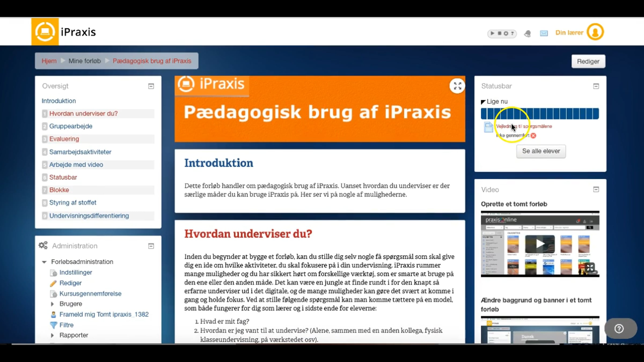Image resolution: width=644 pixels, height=362 pixels.
Task: Click the second video thumbnail at bottom right
Action: pos(540,330)
